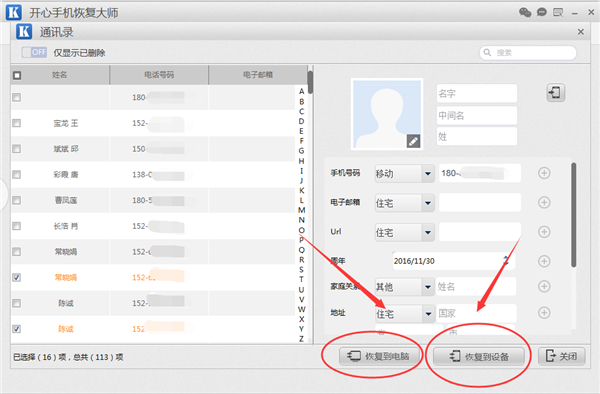
Task: Sort by the 电话号码 column header
Action: (159, 75)
